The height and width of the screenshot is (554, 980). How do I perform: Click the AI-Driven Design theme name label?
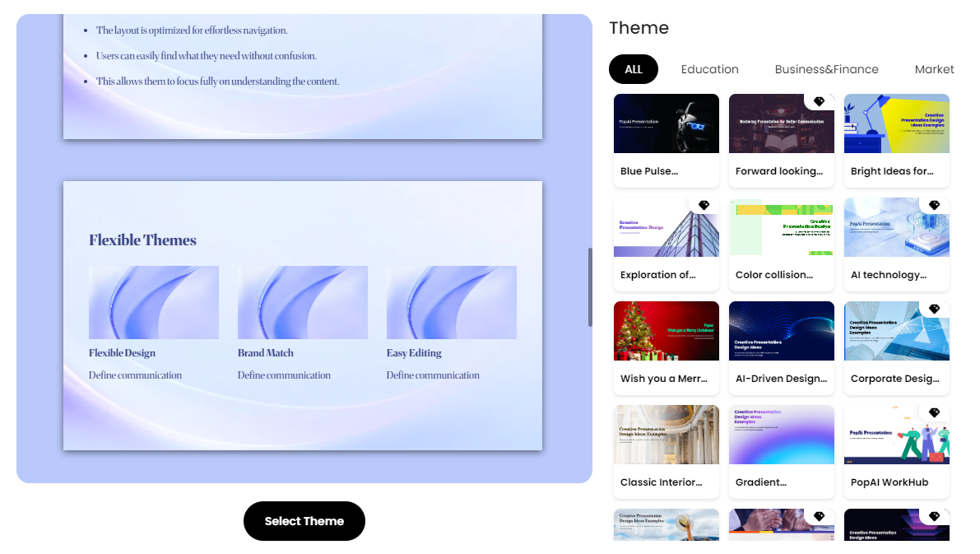click(x=781, y=379)
